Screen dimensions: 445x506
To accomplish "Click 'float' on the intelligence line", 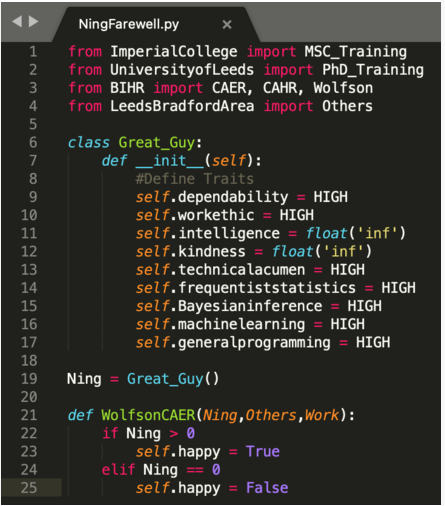I will coord(326,234).
